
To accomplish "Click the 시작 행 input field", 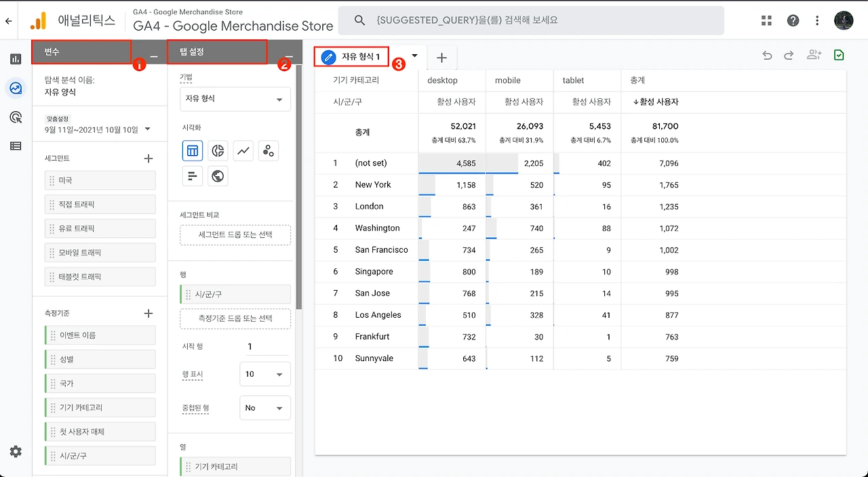I will (267, 346).
